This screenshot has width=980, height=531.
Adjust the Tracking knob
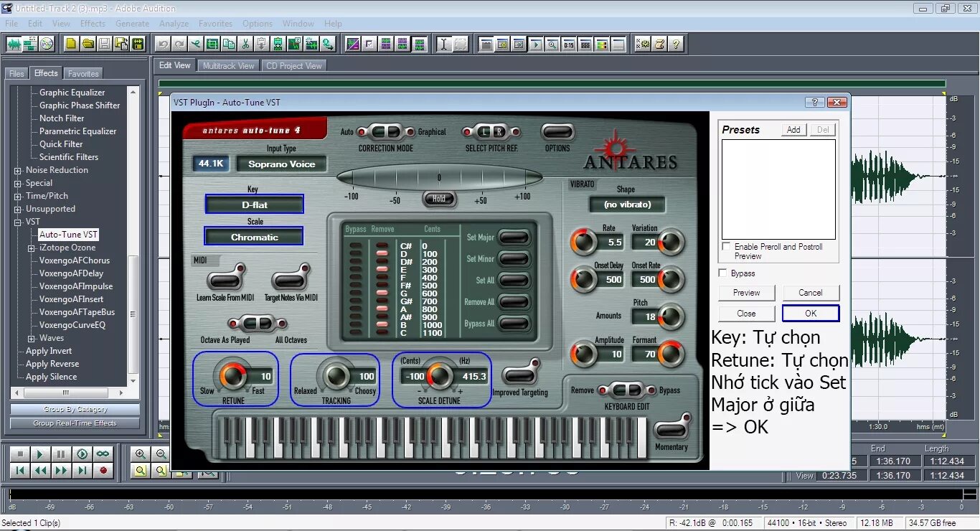tap(335, 375)
